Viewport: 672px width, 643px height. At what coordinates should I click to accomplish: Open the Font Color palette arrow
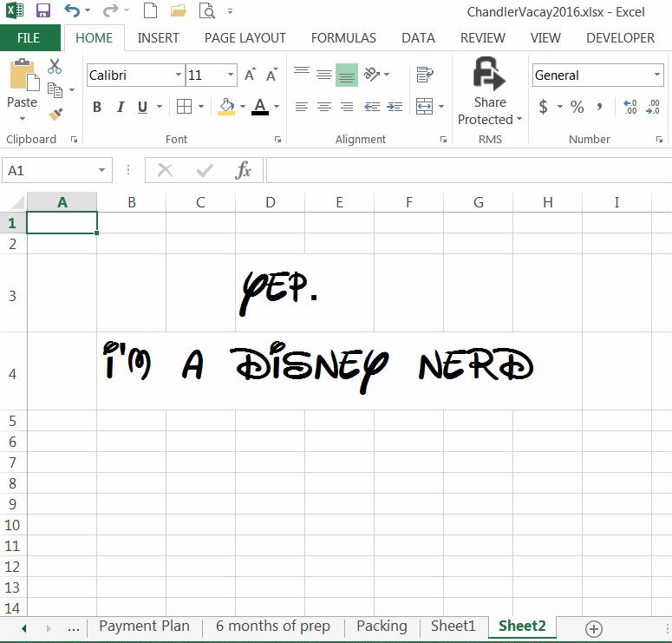click(x=277, y=107)
